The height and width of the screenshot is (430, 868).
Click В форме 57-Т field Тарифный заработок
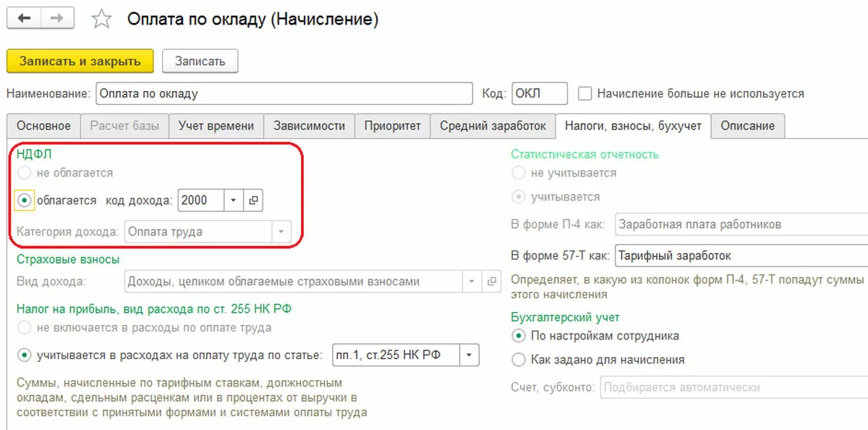pyautogui.click(x=741, y=256)
